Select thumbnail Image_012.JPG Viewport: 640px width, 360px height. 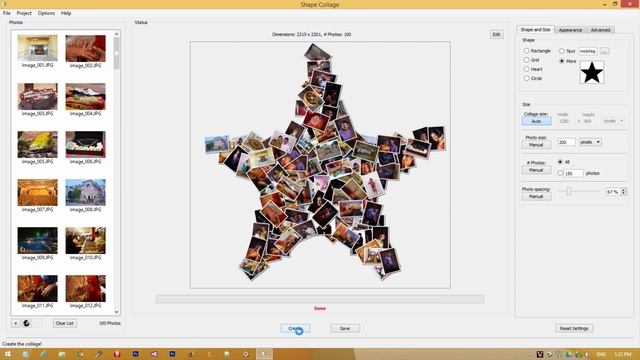pyautogui.click(x=85, y=291)
